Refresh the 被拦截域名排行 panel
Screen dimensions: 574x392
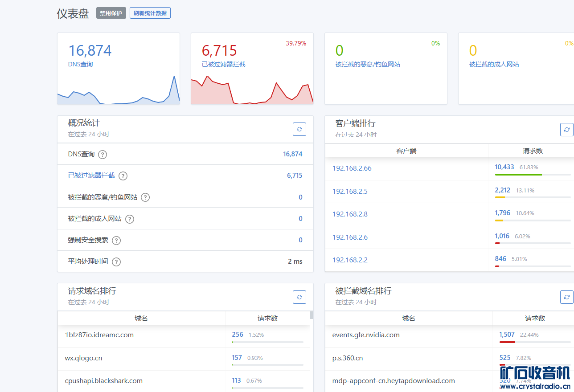point(566,297)
